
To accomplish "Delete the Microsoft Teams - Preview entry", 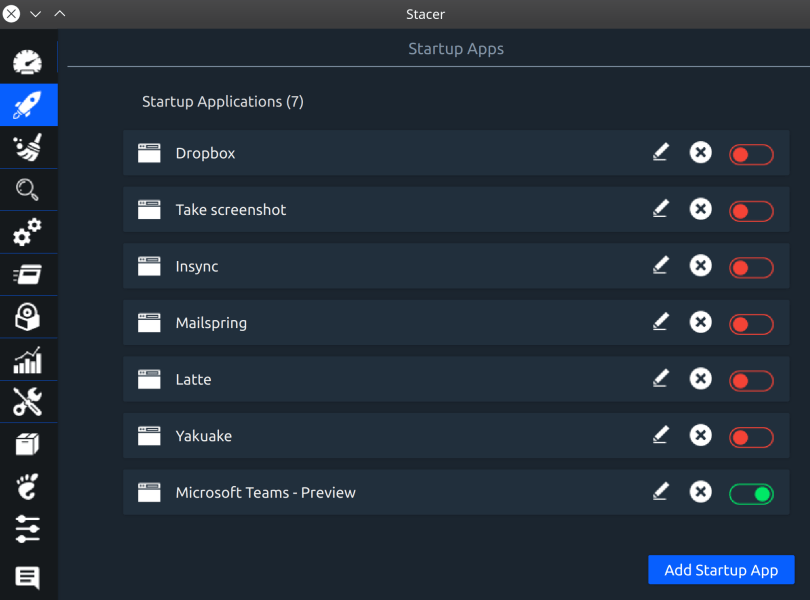I will (x=700, y=491).
